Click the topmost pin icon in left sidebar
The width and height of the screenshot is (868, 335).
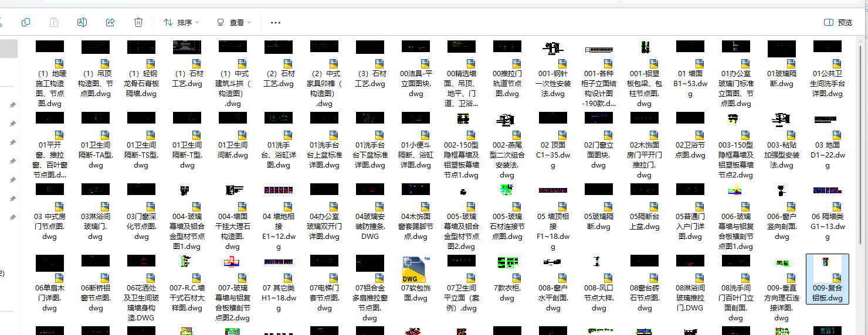(12, 105)
